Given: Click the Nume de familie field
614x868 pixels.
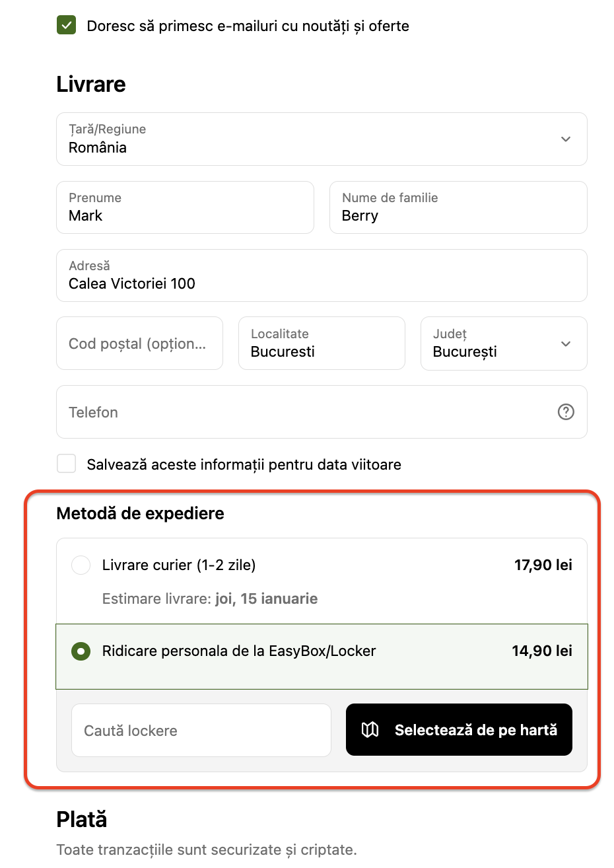Looking at the screenshot, I should coord(458,208).
